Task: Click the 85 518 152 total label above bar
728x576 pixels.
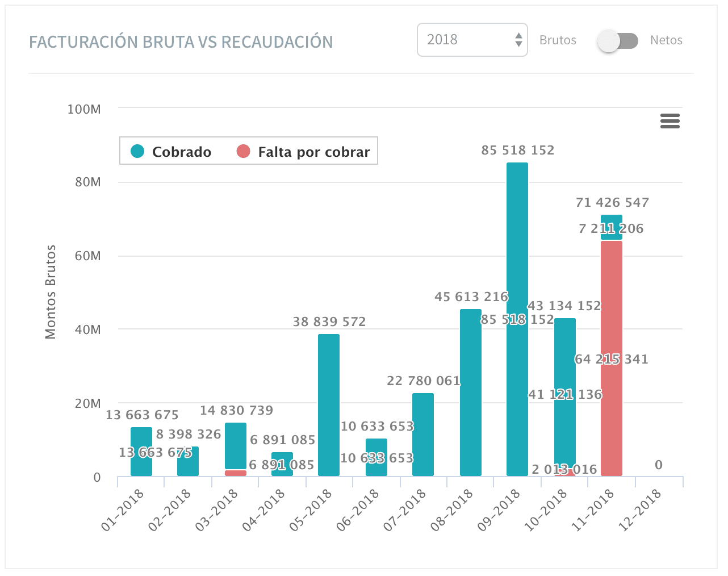Action: click(x=518, y=150)
